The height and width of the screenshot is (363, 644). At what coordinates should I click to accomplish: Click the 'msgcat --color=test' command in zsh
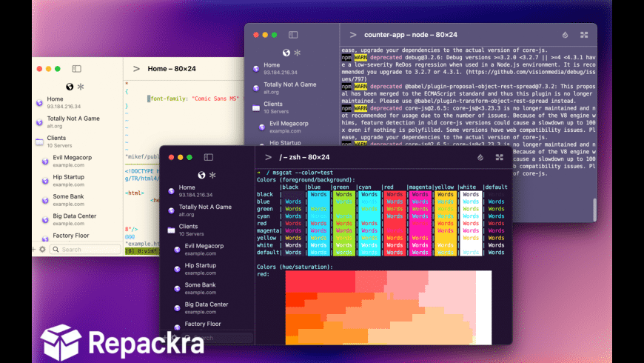(x=303, y=173)
